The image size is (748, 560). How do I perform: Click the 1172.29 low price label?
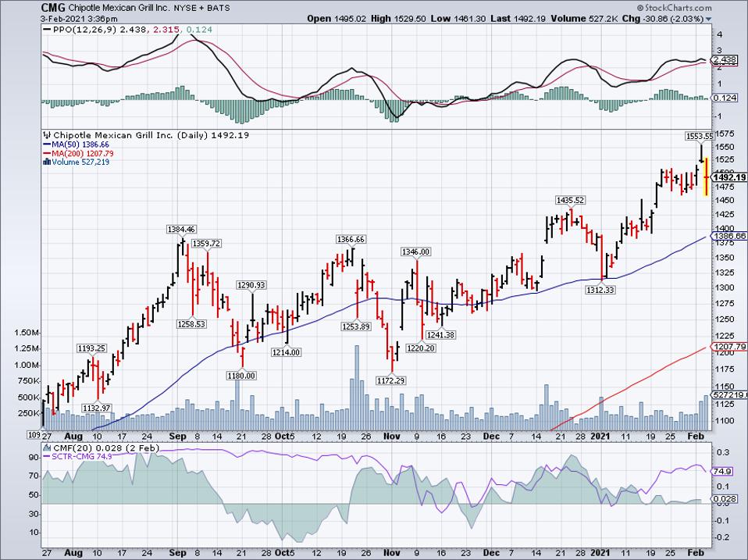click(x=391, y=380)
